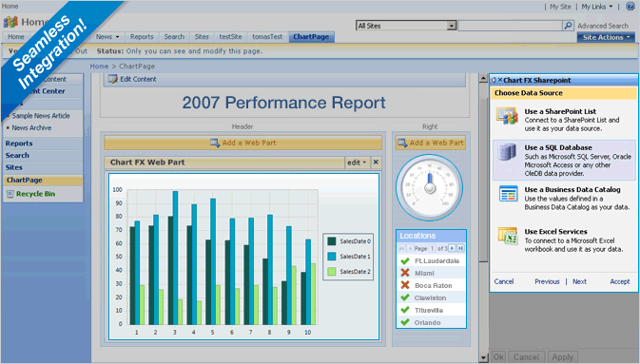Select the ChartPage tab
This screenshot has width=640, height=364.
pos(311,37)
